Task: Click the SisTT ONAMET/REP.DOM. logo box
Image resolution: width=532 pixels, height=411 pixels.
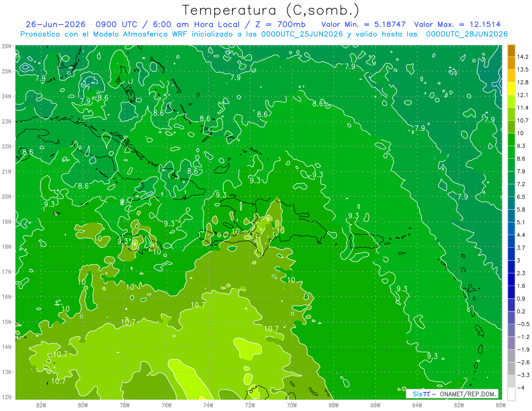Action: click(452, 394)
